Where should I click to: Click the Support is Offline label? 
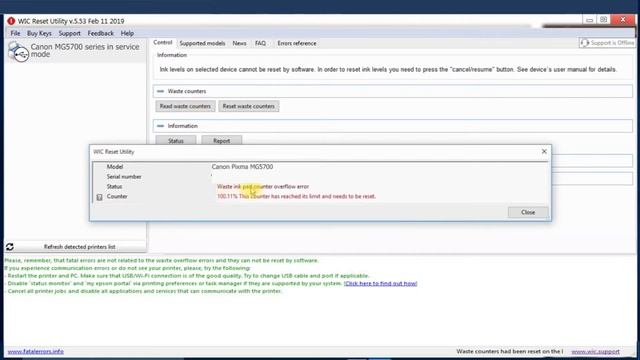(x=612, y=43)
